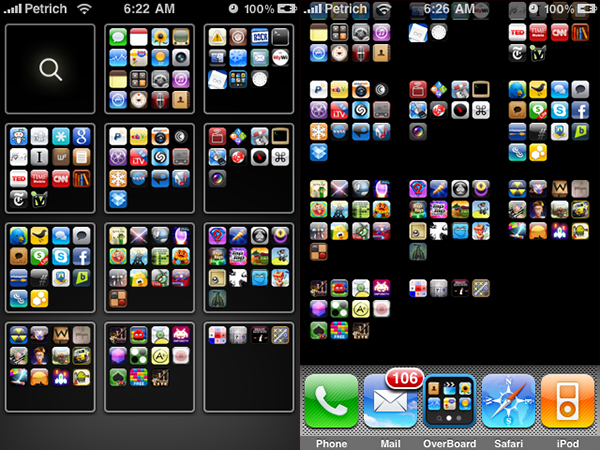Open the MyWi app icon in overview
This screenshot has width=600, height=450.
coord(280,58)
